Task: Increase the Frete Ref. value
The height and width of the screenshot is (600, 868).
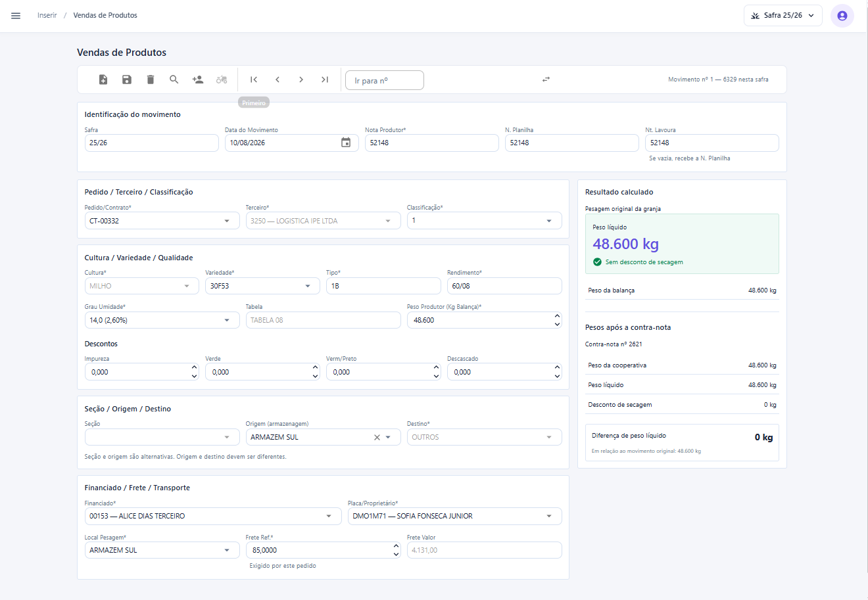Action: pyautogui.click(x=396, y=546)
